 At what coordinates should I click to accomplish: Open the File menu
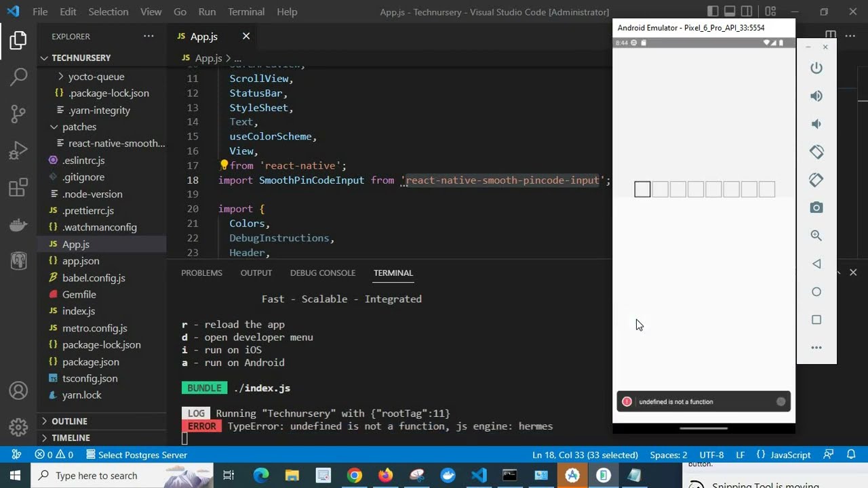click(40, 12)
